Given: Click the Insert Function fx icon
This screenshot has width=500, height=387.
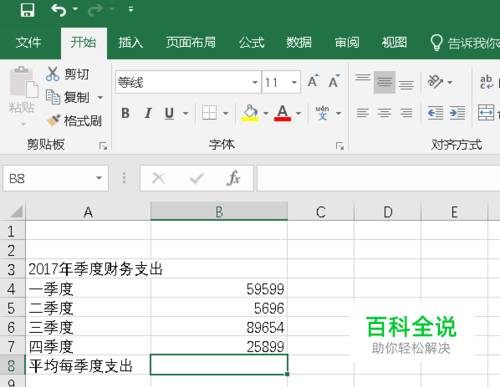Looking at the screenshot, I should click(x=234, y=178).
